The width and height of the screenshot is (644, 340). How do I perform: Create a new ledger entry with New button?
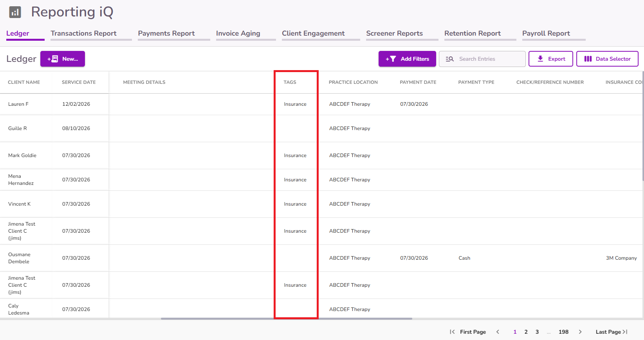(63, 59)
